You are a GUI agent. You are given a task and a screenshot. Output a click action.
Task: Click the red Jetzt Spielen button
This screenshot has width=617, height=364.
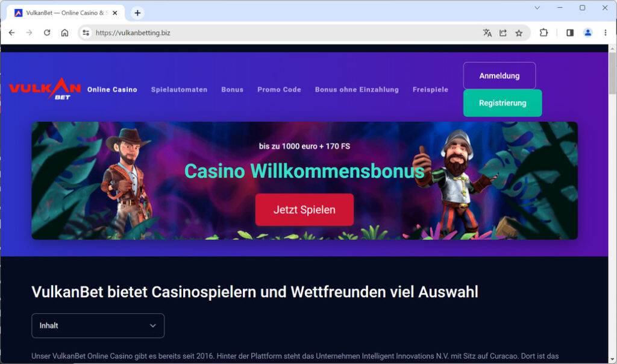click(304, 210)
